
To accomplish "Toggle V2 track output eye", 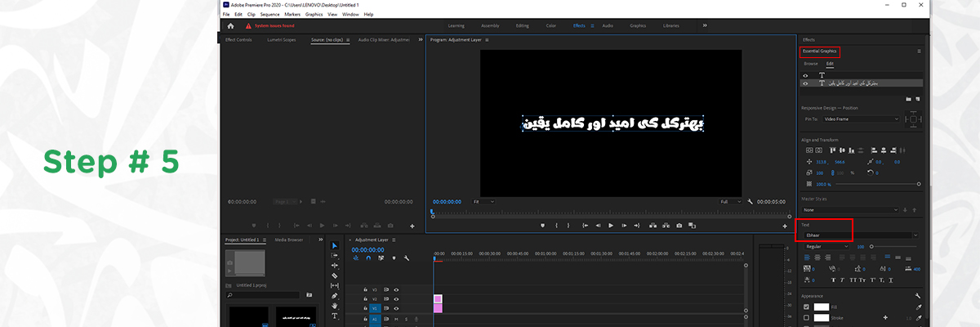I will pyautogui.click(x=396, y=299).
